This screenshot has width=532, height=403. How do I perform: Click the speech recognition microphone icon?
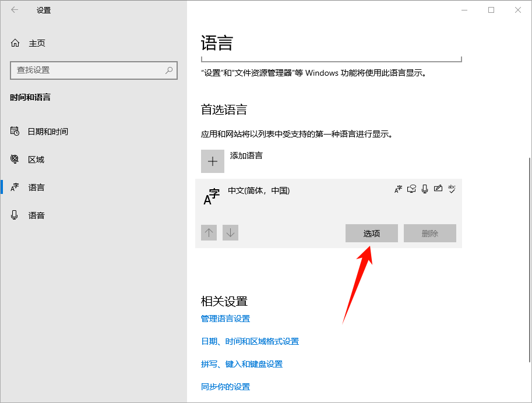[425, 189]
